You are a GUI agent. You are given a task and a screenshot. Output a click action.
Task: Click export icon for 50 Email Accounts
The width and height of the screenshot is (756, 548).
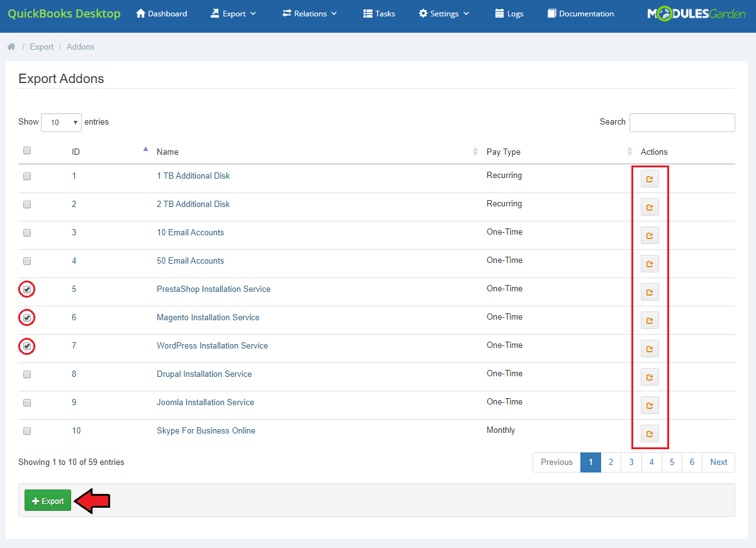[650, 264]
